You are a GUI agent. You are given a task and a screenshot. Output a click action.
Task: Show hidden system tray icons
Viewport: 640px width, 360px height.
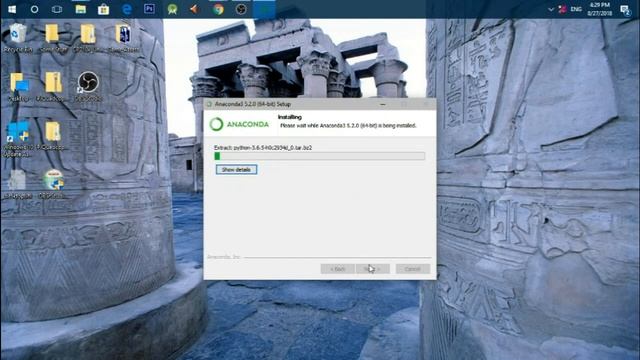tap(551, 9)
